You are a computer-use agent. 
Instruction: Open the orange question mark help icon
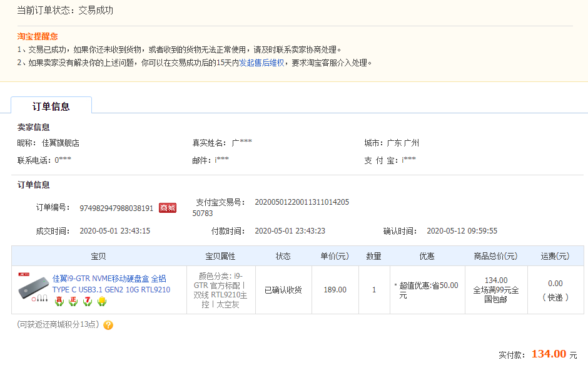tap(108, 325)
